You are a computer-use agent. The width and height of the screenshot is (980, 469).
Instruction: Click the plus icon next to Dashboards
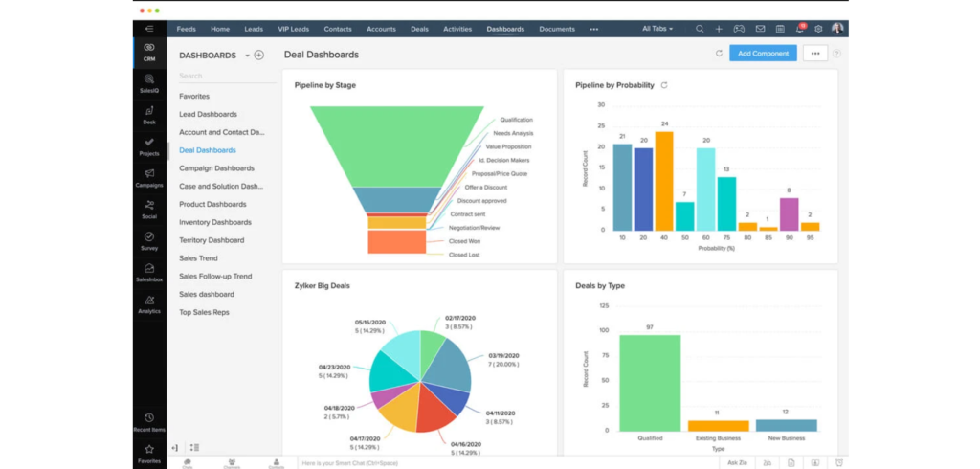click(259, 56)
